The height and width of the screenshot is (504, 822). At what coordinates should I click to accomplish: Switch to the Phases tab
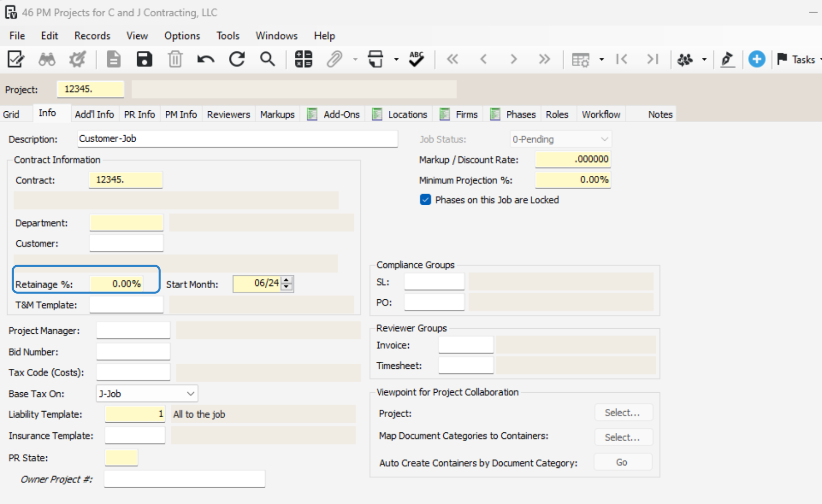pos(513,114)
